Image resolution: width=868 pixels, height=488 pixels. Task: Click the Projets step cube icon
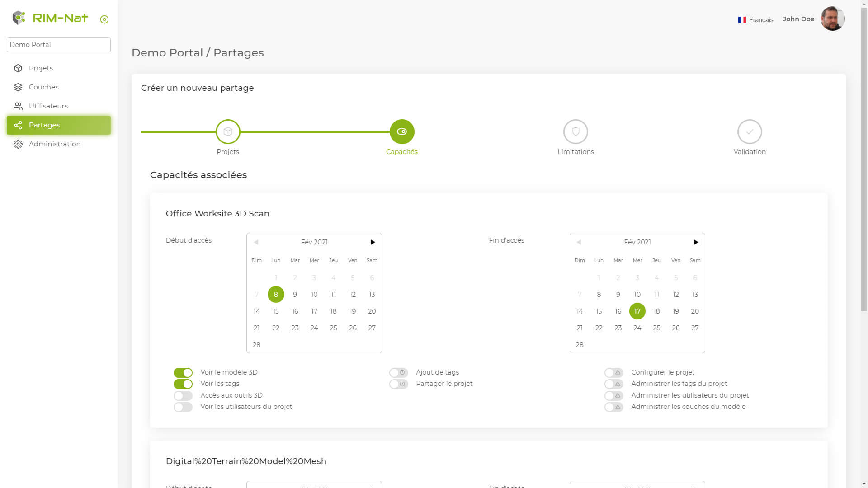click(228, 131)
